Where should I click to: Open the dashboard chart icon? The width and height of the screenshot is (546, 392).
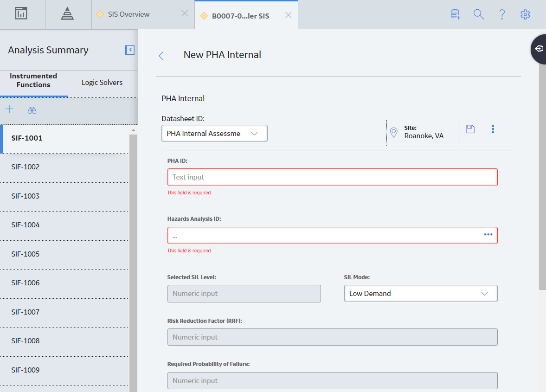tap(21, 13)
